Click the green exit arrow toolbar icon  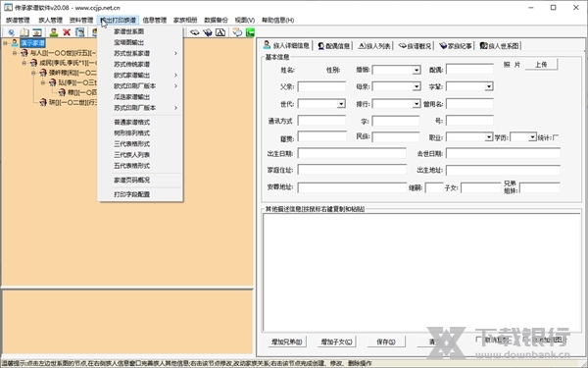point(250,32)
